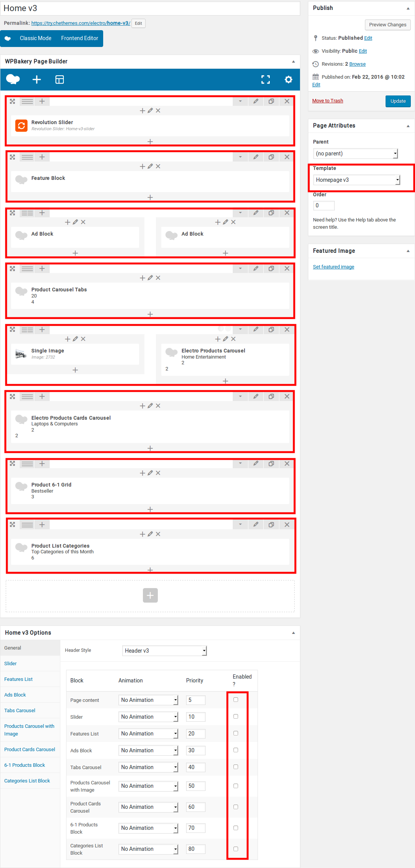Image resolution: width=415 pixels, height=868 pixels.
Task: Open the Categories List Block options tab
Action: point(27,781)
